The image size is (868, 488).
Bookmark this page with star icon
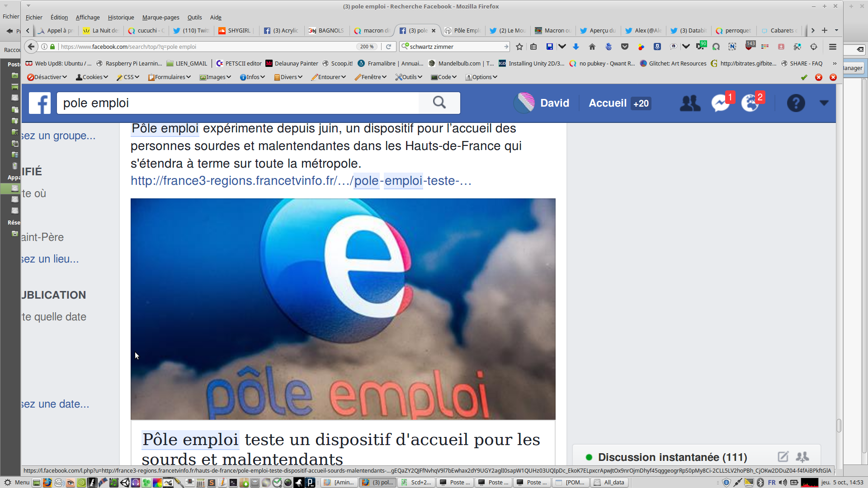pos(519,47)
